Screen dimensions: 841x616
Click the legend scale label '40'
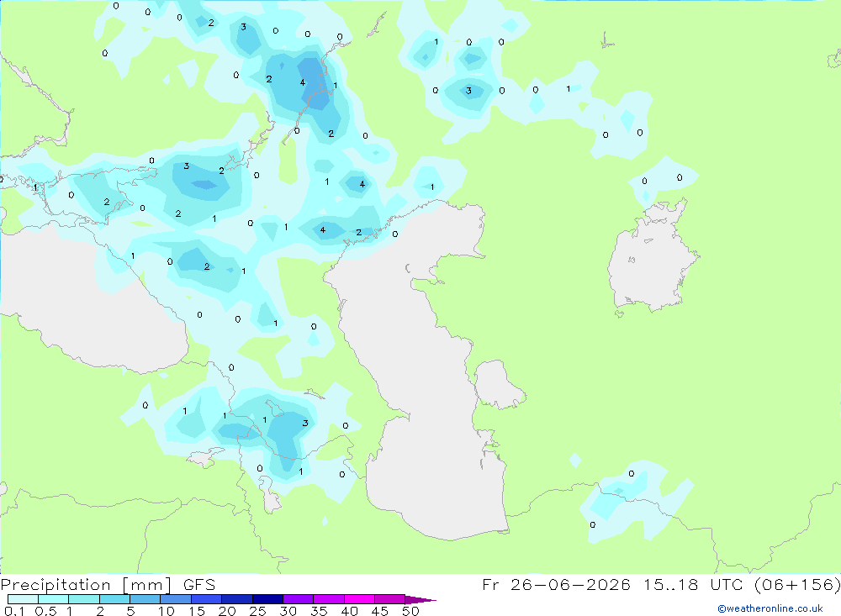(350, 611)
